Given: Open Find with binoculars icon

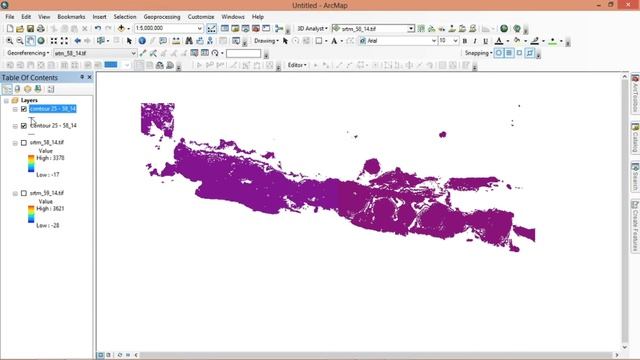Looking at the screenshot, I should 189,41.
